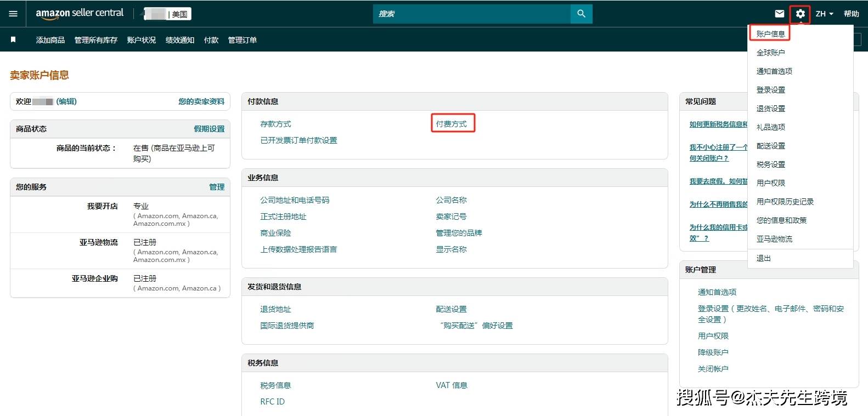Click the search magnifier button
Viewport: 868px width, 416px height.
tap(581, 14)
